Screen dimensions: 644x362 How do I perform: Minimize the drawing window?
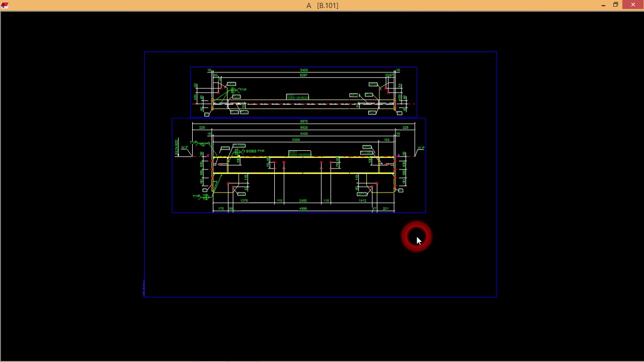(603, 5)
